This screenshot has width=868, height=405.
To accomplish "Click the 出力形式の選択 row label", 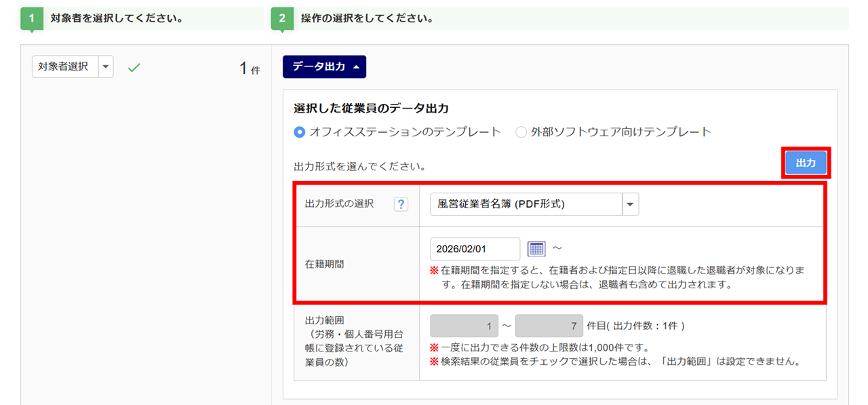I will [x=339, y=204].
